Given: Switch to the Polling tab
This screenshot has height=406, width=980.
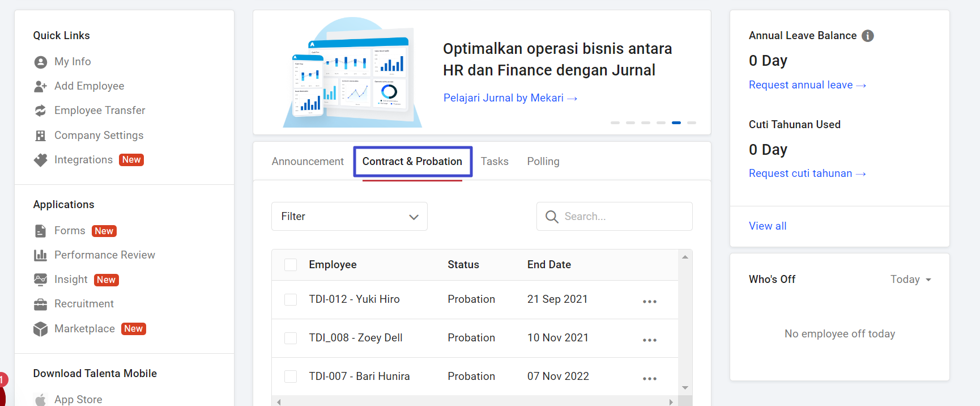Looking at the screenshot, I should click(543, 162).
